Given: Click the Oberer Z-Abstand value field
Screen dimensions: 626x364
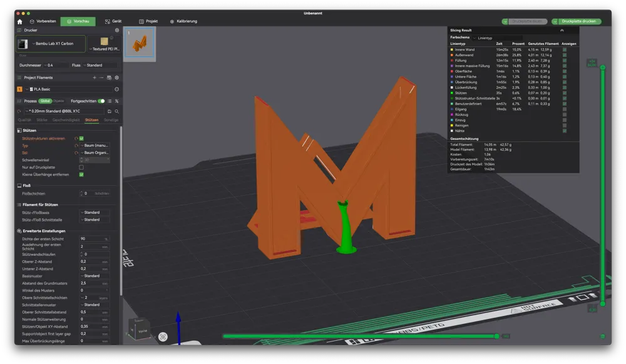Looking at the screenshot, I should tap(95, 262).
